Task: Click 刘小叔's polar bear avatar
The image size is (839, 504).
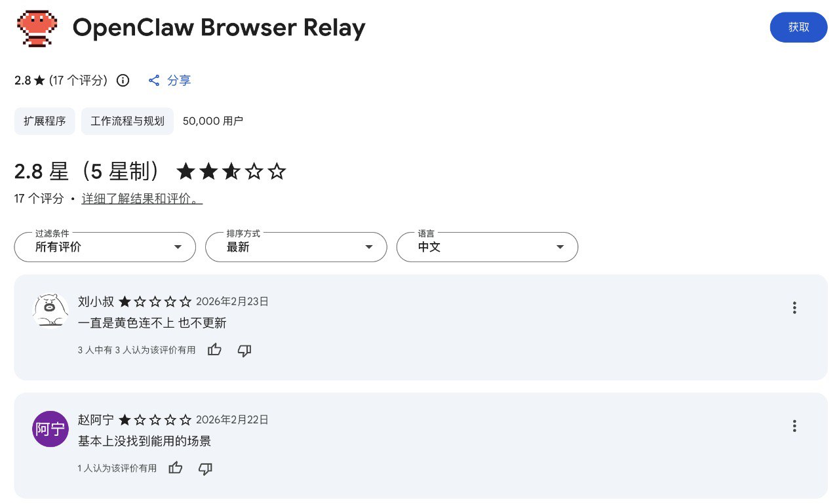Action: click(50, 310)
